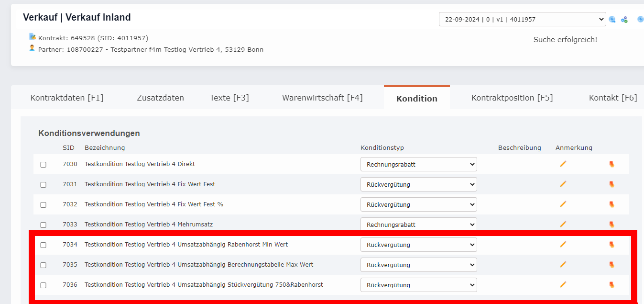The height and width of the screenshot is (304, 644).
Task: Click the person icon next to Partner 108700227
Action: (32, 48)
